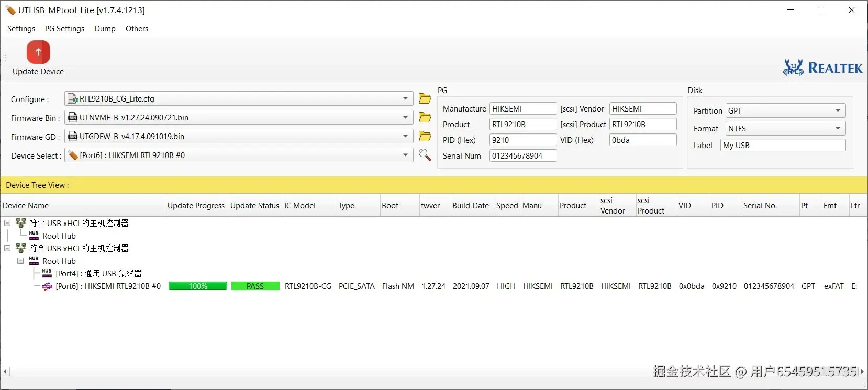Click the 2021.09.07 build date cell

pos(471,286)
